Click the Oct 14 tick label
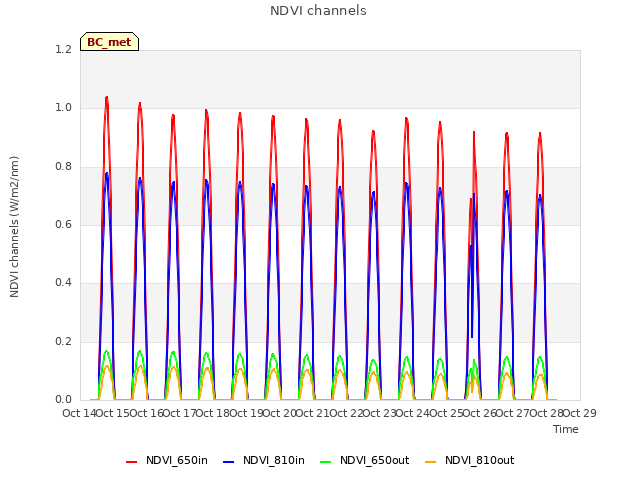 [x=79, y=413]
